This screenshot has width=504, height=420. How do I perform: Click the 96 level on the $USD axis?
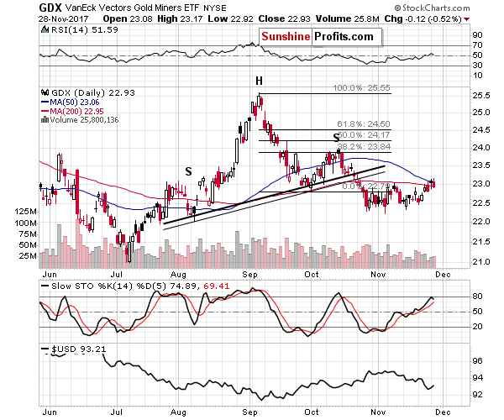pyautogui.click(x=477, y=361)
